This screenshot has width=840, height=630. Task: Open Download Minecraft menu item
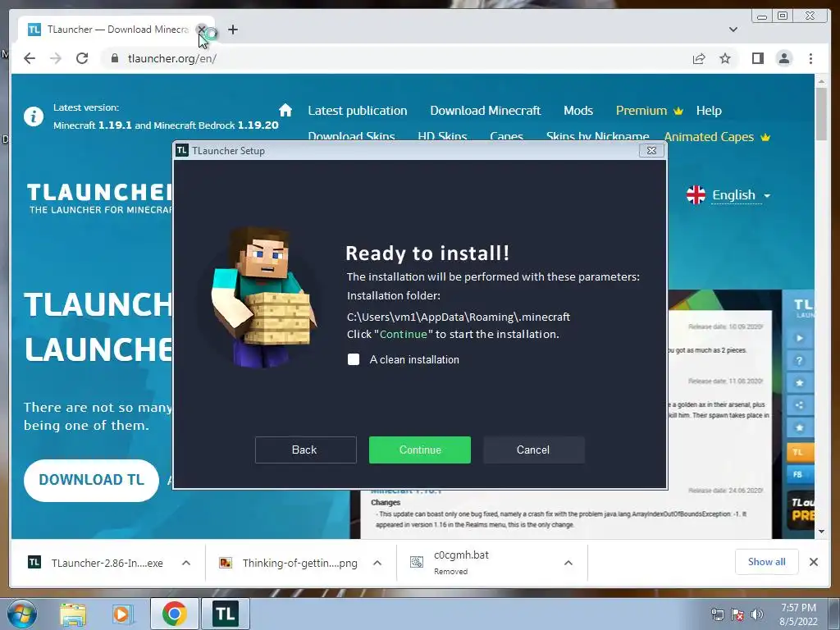(x=486, y=111)
